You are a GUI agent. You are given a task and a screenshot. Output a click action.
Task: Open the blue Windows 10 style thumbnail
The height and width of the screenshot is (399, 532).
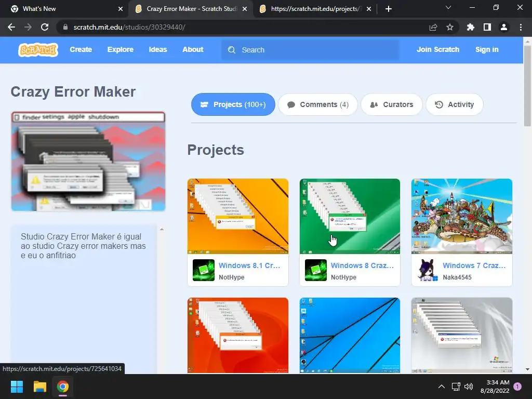pos(350,335)
